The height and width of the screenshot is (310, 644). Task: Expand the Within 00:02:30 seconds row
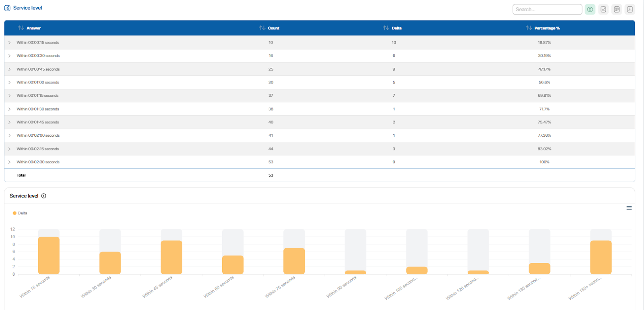(9, 162)
